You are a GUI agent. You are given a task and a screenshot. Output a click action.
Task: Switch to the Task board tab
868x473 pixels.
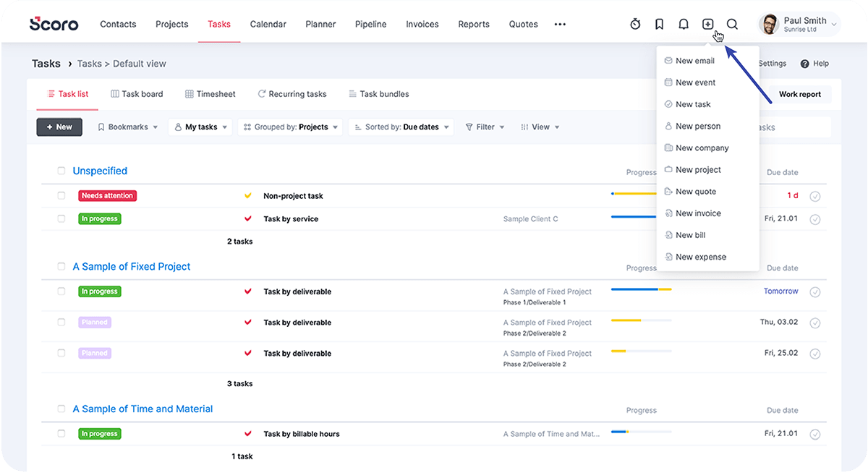[137, 94]
